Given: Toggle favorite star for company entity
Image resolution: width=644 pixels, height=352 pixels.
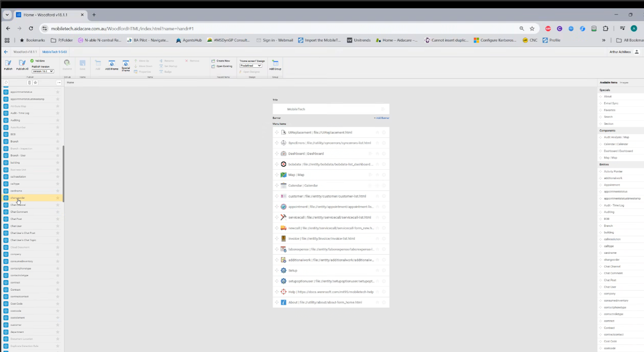Looking at the screenshot, I should (58, 254).
